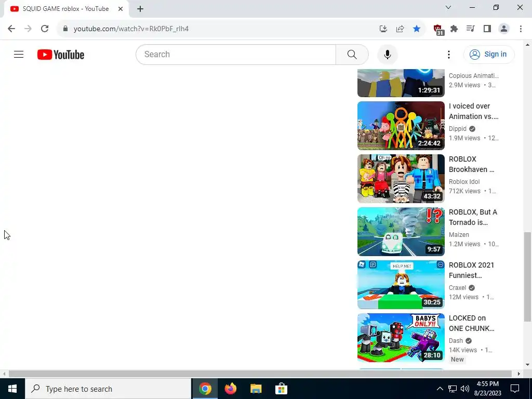
Task: Go back with browser back arrow
Action: [x=11, y=29]
